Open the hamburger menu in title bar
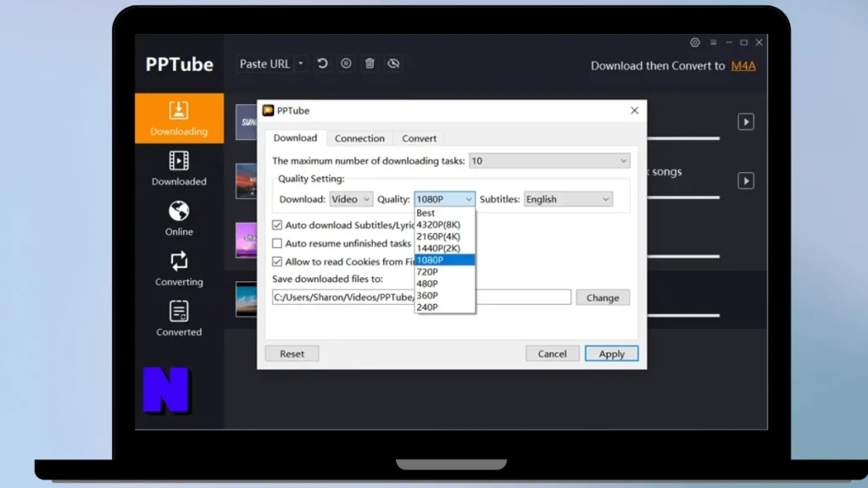Viewport: 868px width, 488px height. [713, 42]
